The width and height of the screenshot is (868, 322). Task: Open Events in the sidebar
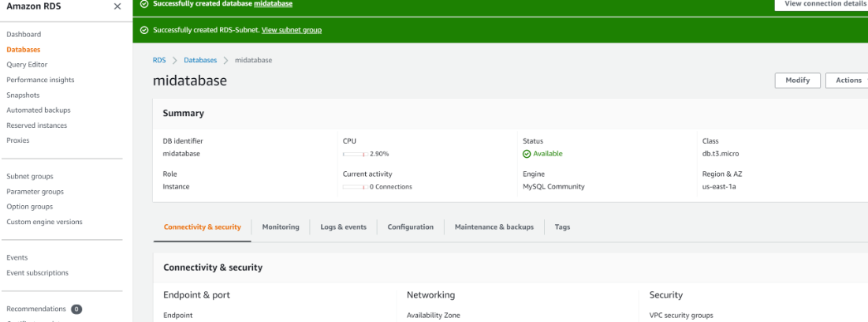click(x=17, y=257)
